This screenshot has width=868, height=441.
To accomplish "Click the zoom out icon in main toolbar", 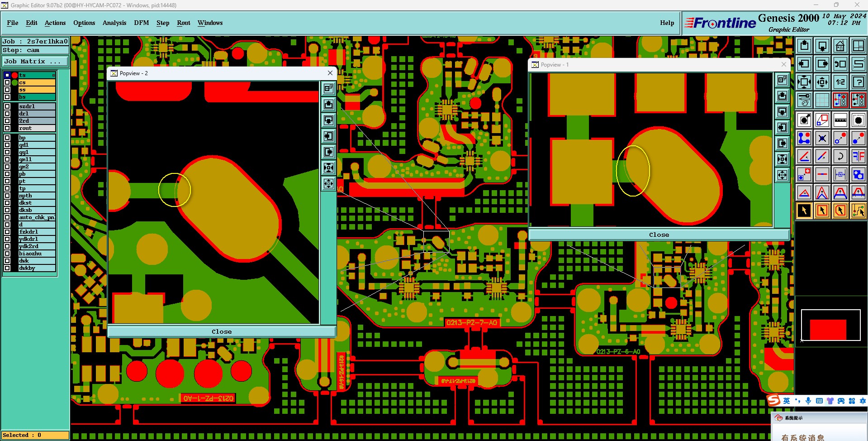I will click(822, 82).
